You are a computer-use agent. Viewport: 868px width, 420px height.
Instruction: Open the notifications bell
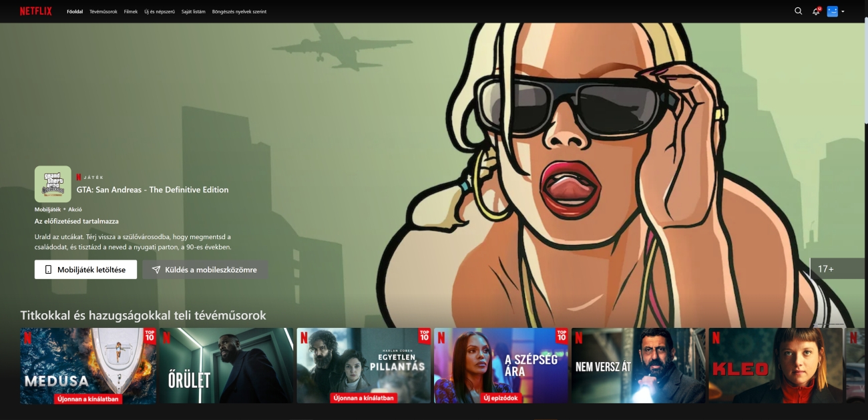(815, 11)
